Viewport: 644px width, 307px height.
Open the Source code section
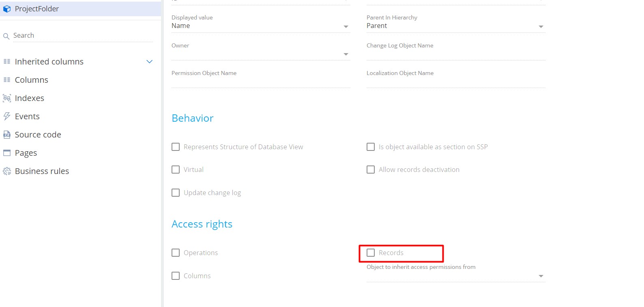[x=38, y=135]
